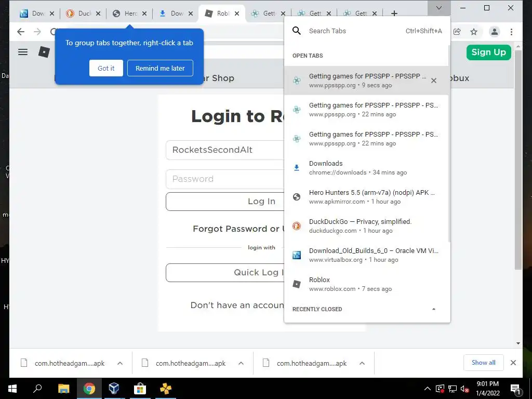Click the page vertical scrollbar
Screen dimensions: 532x399
point(518,159)
